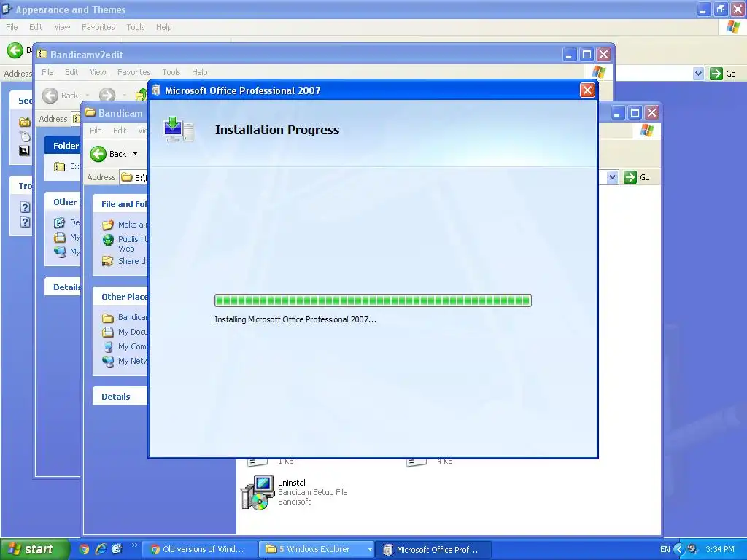Click Go button in Bandicam window
The image size is (747, 560).
click(636, 177)
